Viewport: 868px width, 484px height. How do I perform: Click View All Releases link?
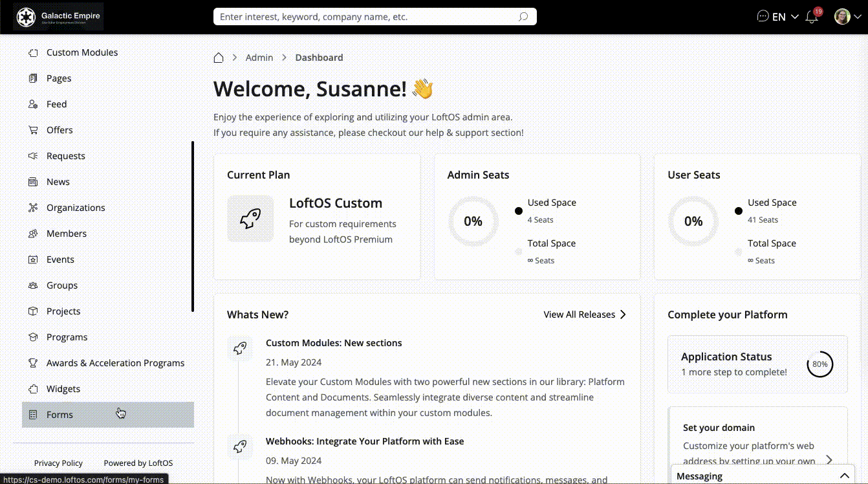[x=585, y=314]
